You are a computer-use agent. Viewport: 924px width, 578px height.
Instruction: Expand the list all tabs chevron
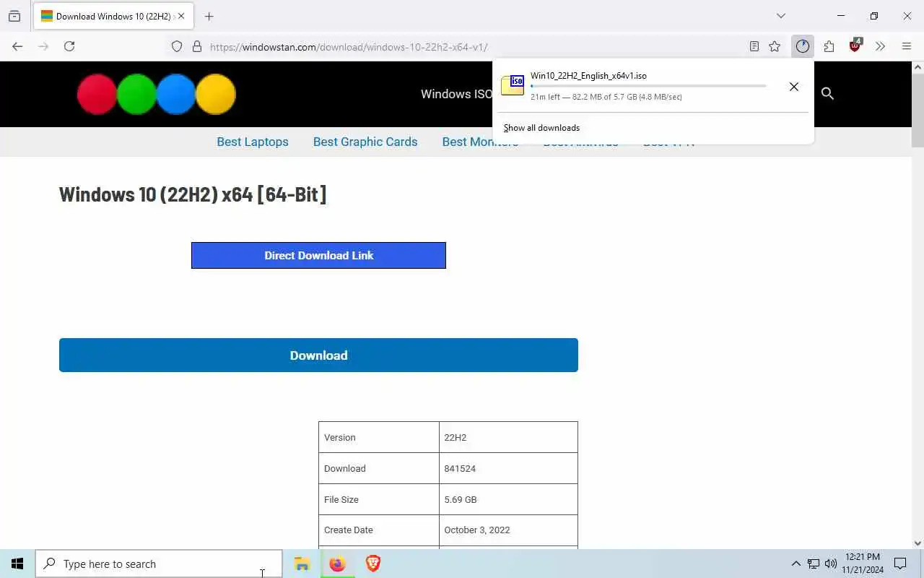781,16
